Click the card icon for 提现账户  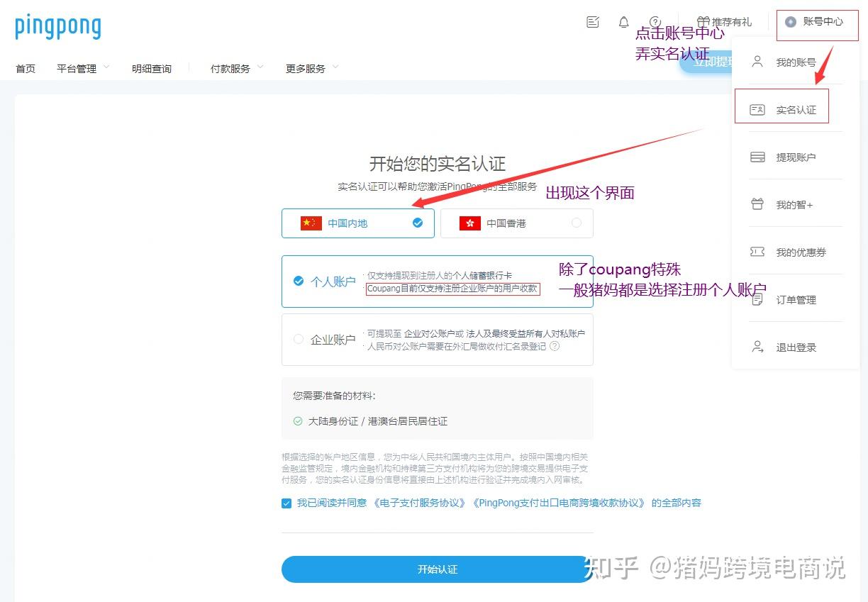(757, 157)
